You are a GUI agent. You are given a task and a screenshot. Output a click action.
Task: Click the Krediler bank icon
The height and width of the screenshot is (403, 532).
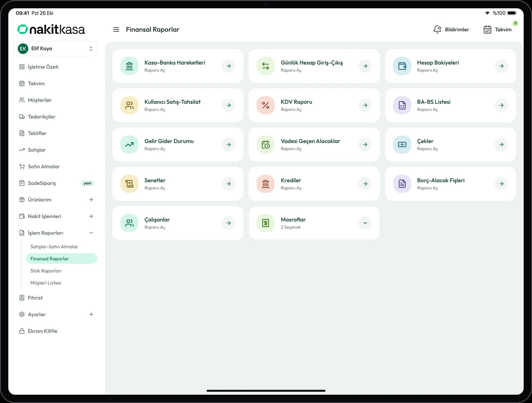pyautogui.click(x=266, y=184)
